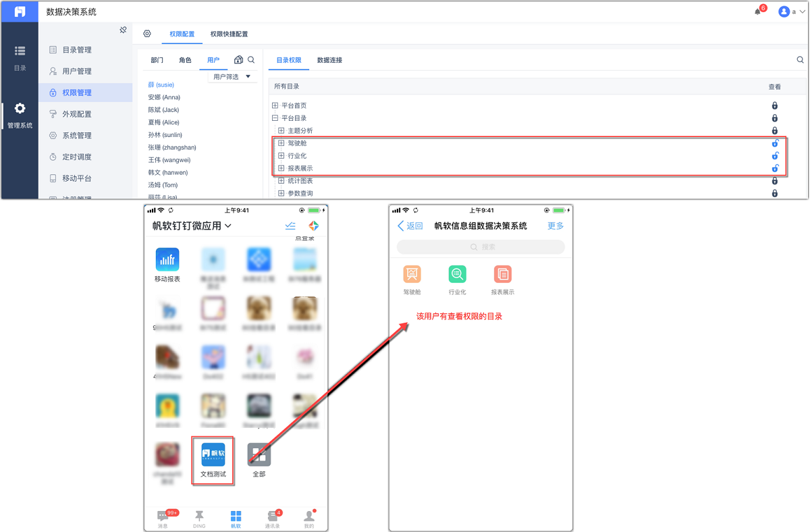This screenshot has height=532, width=810.
Task: Select user 王伟 (wangwei)
Action: [169, 160]
